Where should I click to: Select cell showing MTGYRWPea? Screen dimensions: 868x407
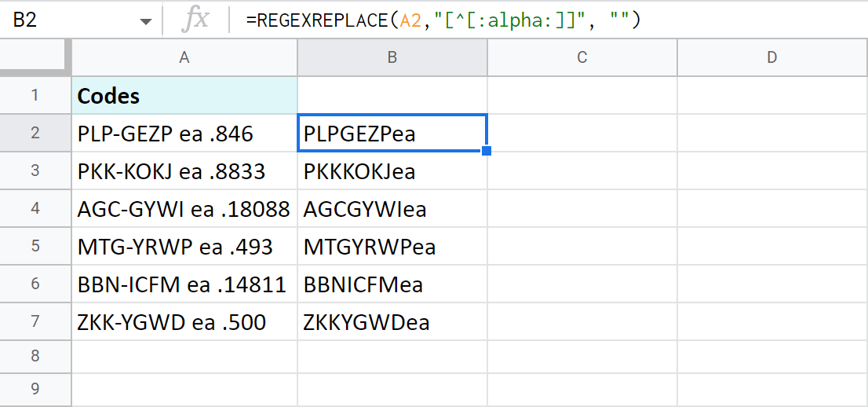[392, 247]
